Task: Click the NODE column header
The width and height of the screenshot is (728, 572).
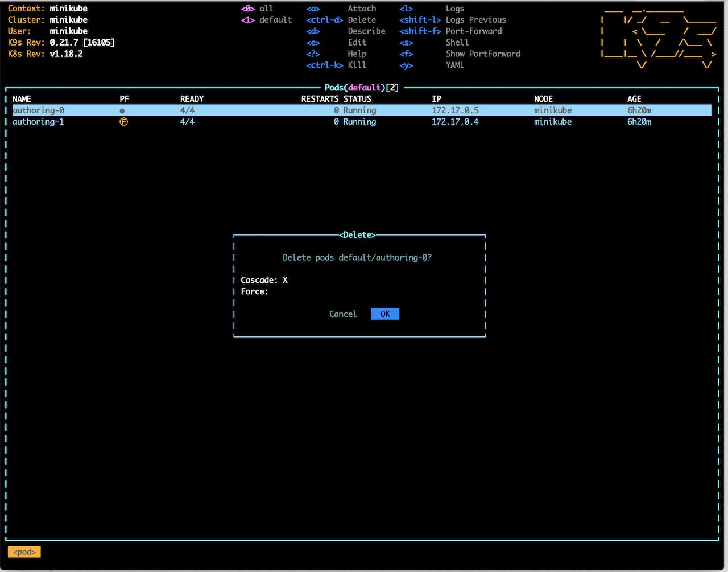Action: pyautogui.click(x=543, y=99)
